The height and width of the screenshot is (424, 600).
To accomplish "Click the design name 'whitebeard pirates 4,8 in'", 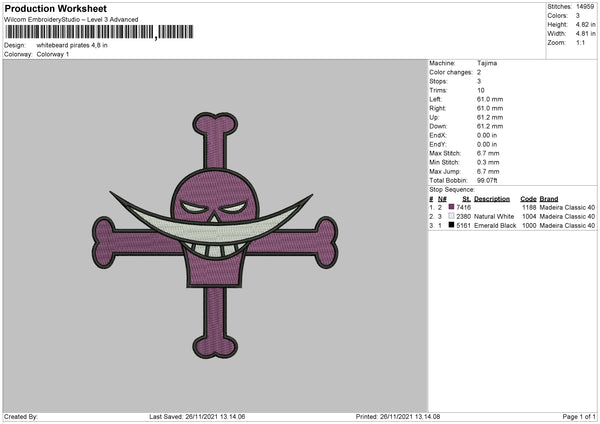I will point(72,45).
